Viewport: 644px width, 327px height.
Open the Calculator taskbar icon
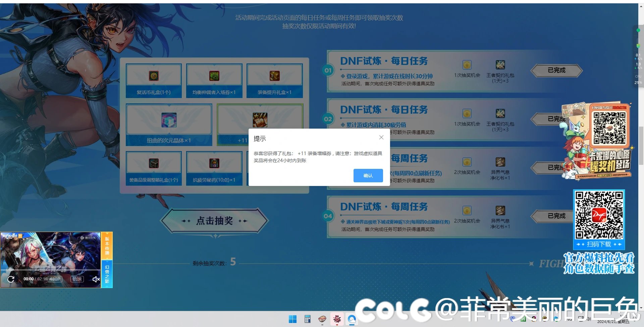[x=307, y=319]
